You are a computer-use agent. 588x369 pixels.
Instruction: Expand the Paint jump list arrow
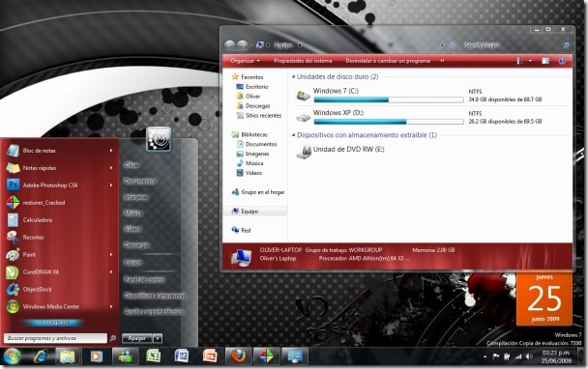[x=111, y=254]
